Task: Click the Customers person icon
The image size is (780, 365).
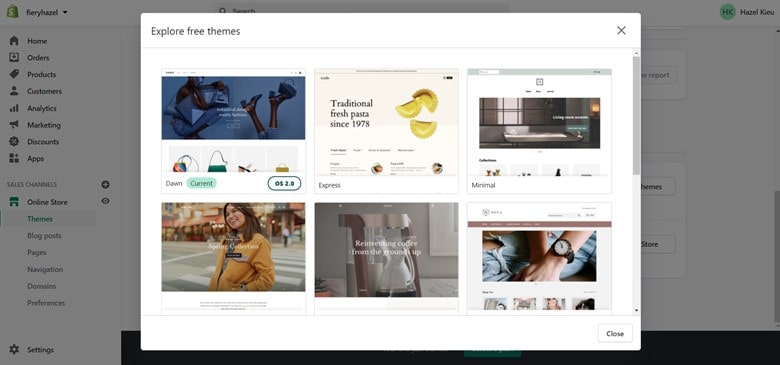Action: (14, 91)
